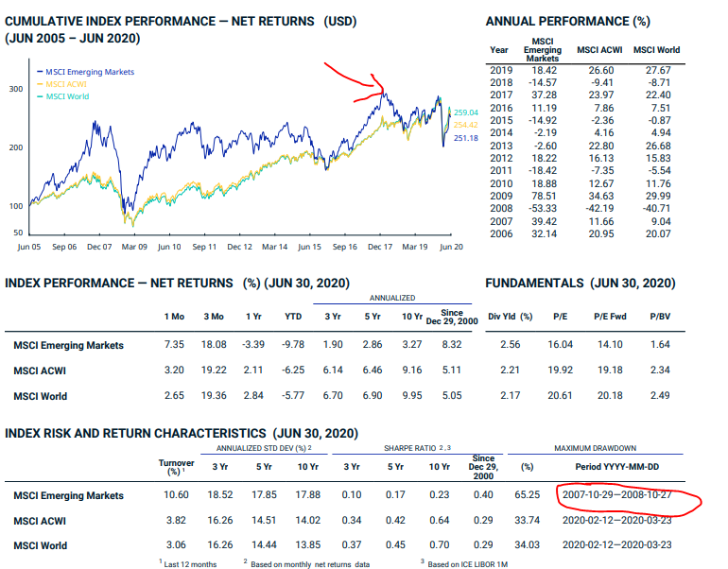The image size is (728, 569).
Task: Click the 65.25 maximum drawdown value
Action: pyautogui.click(x=527, y=495)
